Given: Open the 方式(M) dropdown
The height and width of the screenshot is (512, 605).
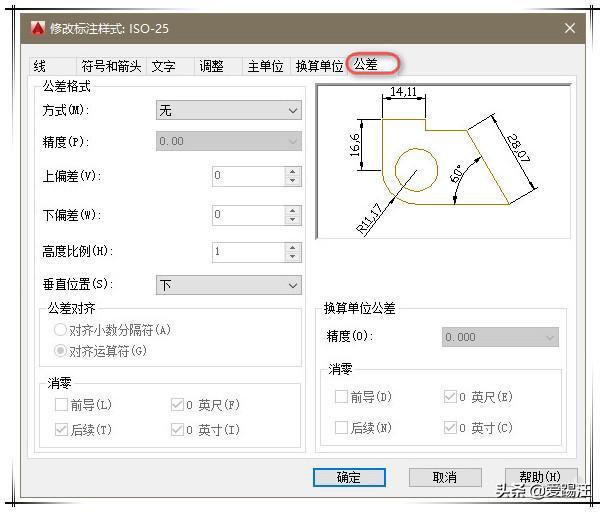Looking at the screenshot, I should 229,110.
